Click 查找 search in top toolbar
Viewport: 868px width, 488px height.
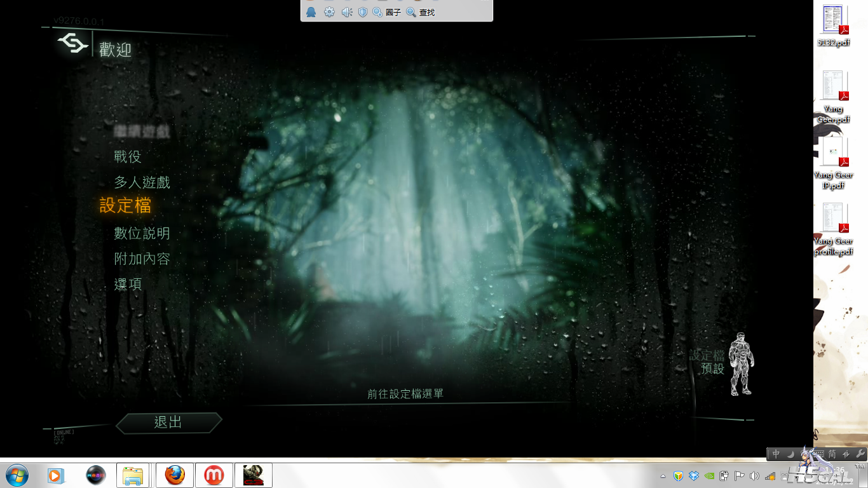[421, 12]
